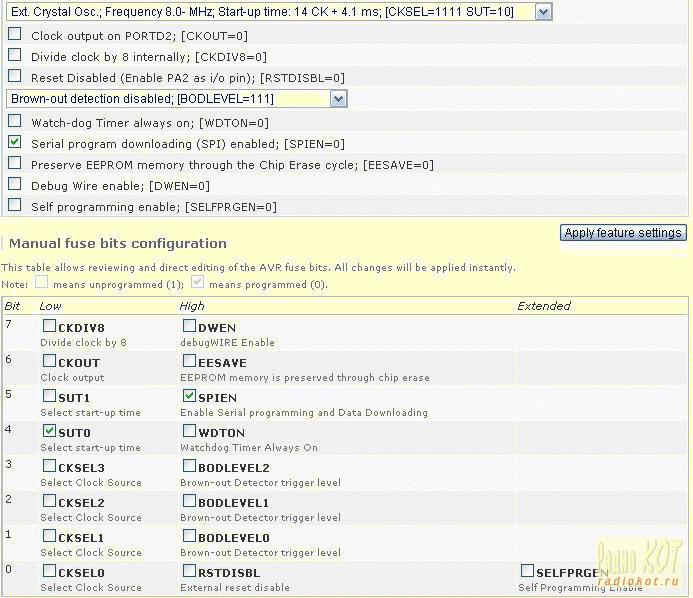Click the Apply feature settings button
Viewport: 693px width, 598px height.
(623, 232)
